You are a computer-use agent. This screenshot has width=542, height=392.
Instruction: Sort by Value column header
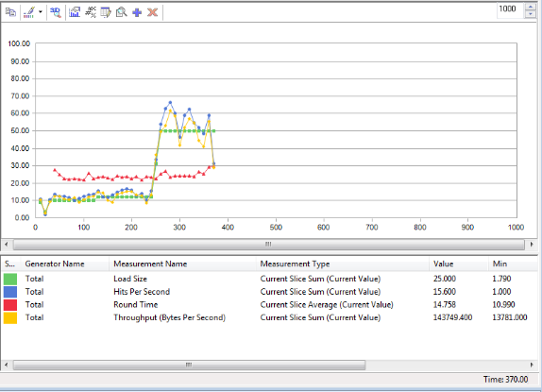[x=458, y=264]
